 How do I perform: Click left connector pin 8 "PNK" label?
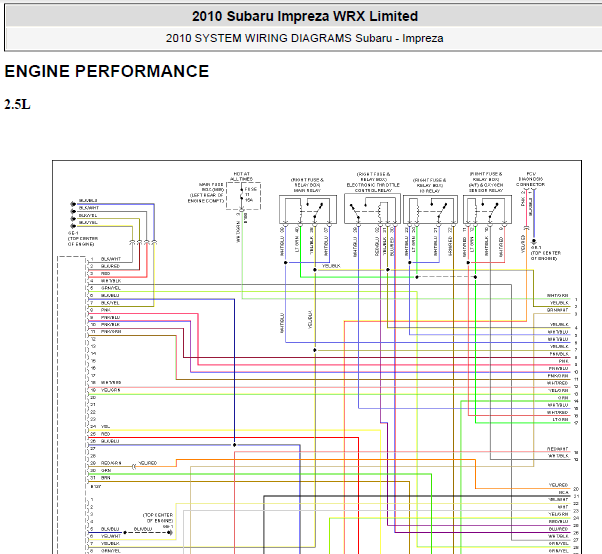click(x=106, y=310)
